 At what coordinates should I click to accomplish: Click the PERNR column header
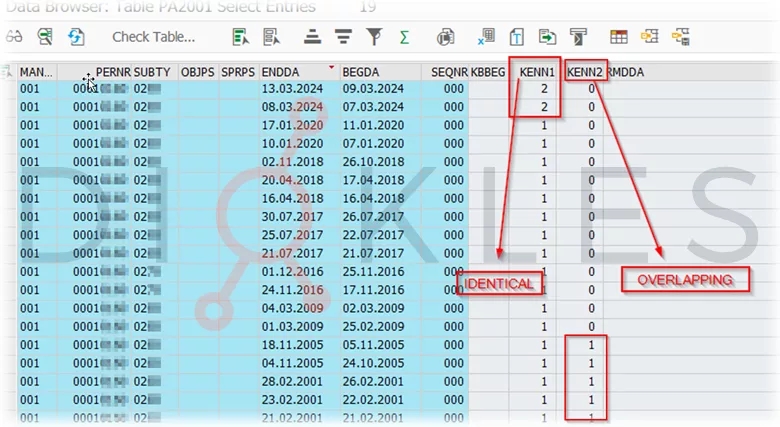point(112,72)
